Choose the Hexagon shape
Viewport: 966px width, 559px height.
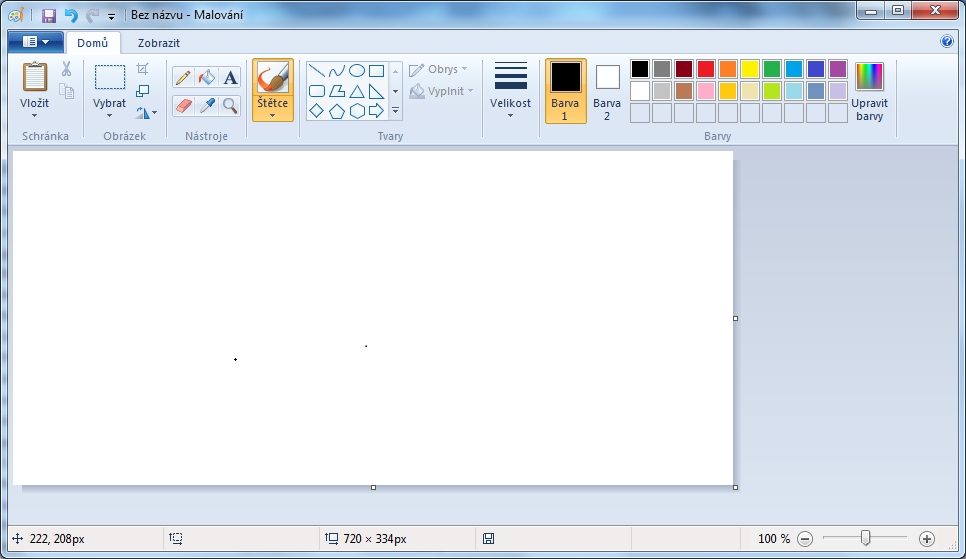click(x=357, y=111)
